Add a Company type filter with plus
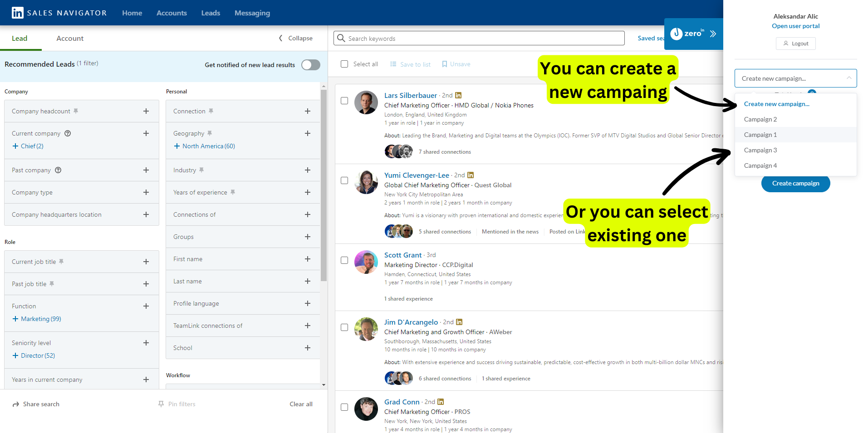This screenshot has height=433, width=868. coord(146,192)
